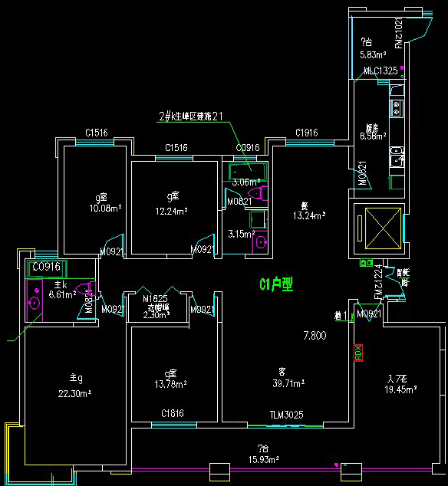Select the kitchen area value beside the stove
This screenshot has height=486, width=448.
(x=373, y=136)
